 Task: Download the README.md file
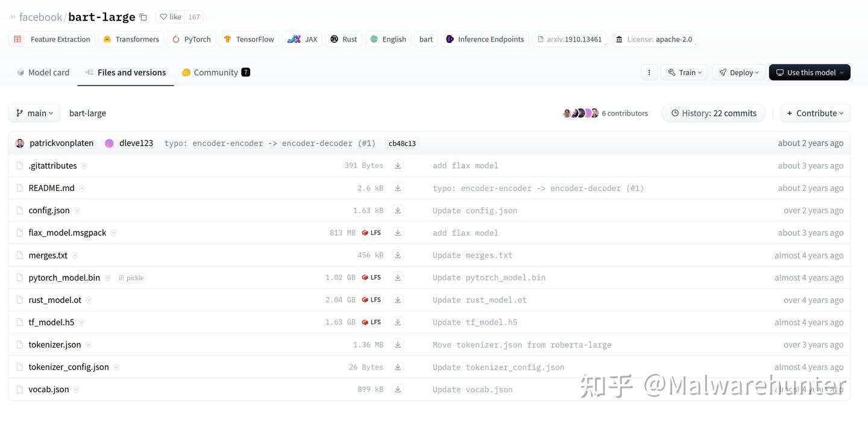398,188
